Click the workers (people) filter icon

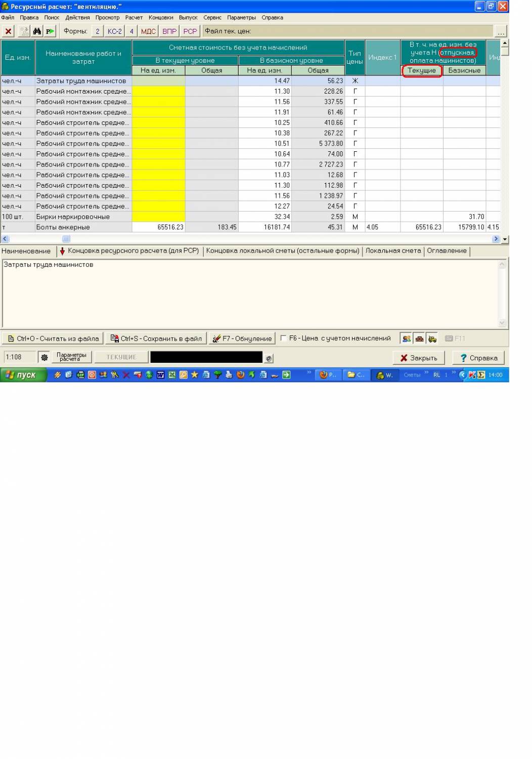407,339
